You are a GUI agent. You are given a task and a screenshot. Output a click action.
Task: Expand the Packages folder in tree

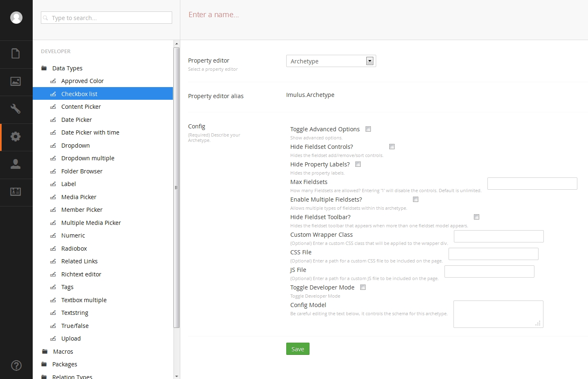65,364
